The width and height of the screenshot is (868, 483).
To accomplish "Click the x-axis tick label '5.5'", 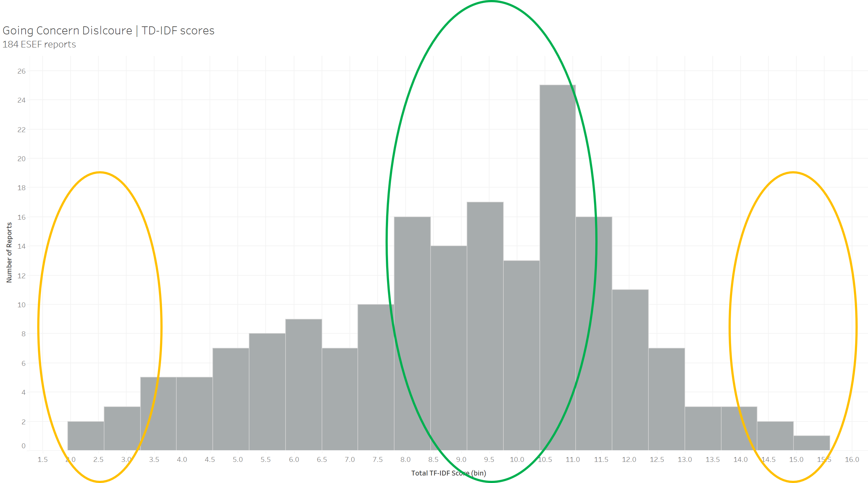I will [265, 460].
